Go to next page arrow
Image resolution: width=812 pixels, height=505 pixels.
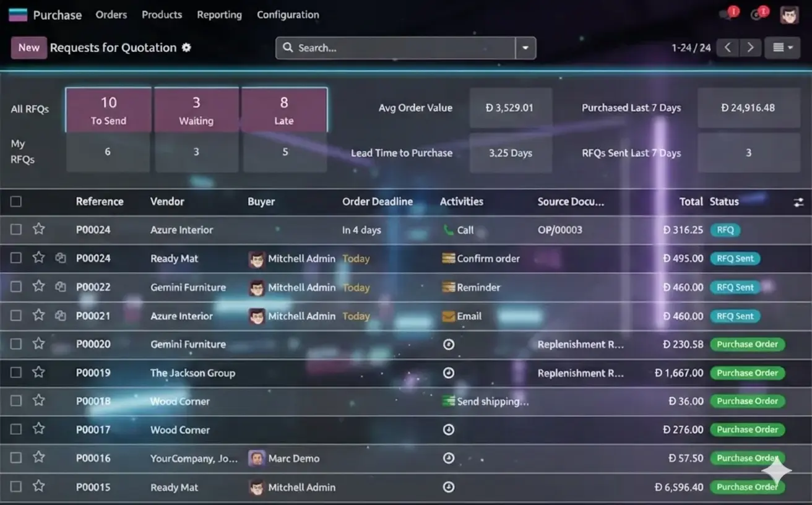coord(750,48)
